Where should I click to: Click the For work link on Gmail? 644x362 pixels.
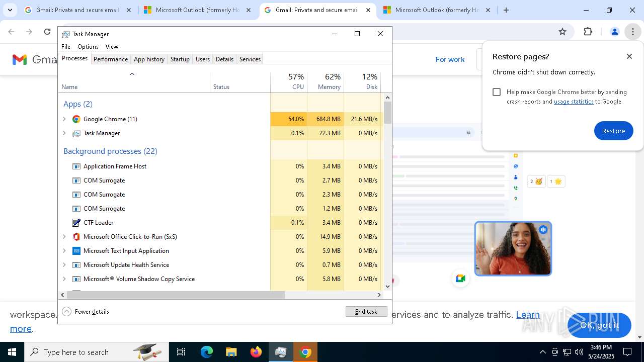click(x=450, y=59)
